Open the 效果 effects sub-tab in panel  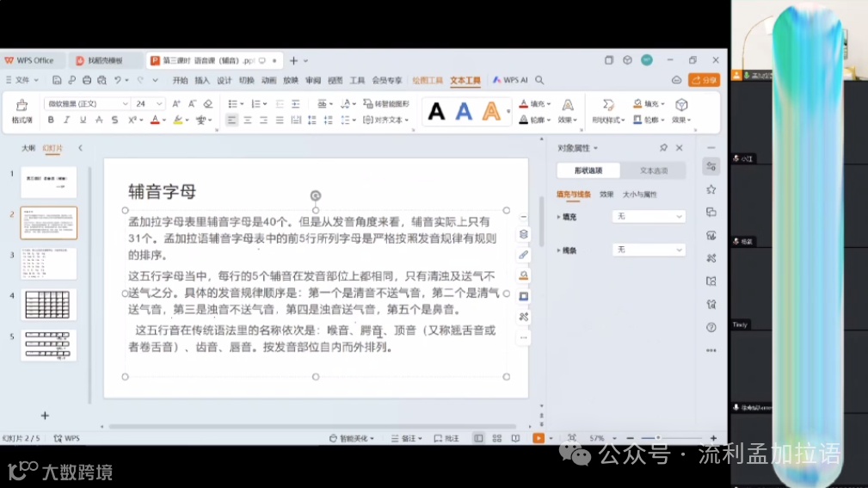[606, 195]
